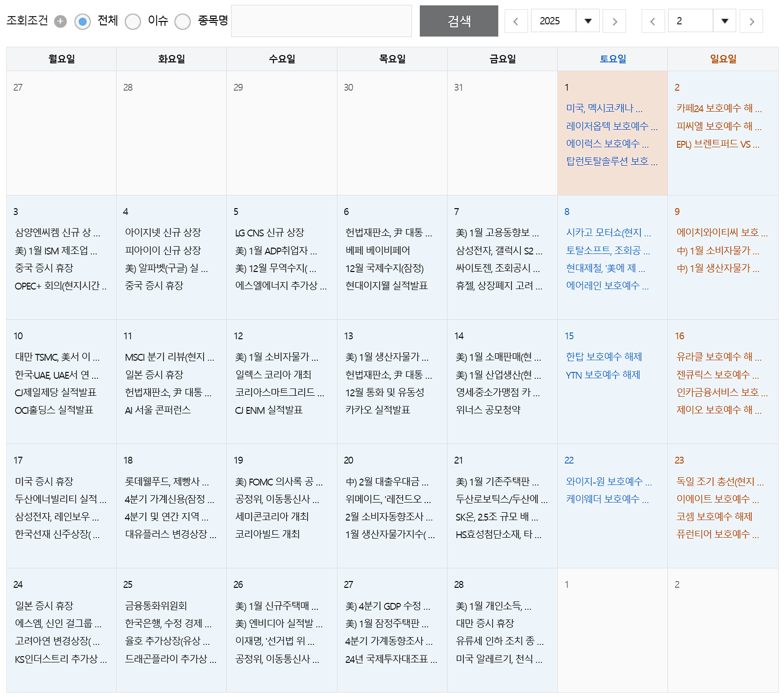Select the 전체 radio button
The image size is (784, 697).
click(82, 21)
